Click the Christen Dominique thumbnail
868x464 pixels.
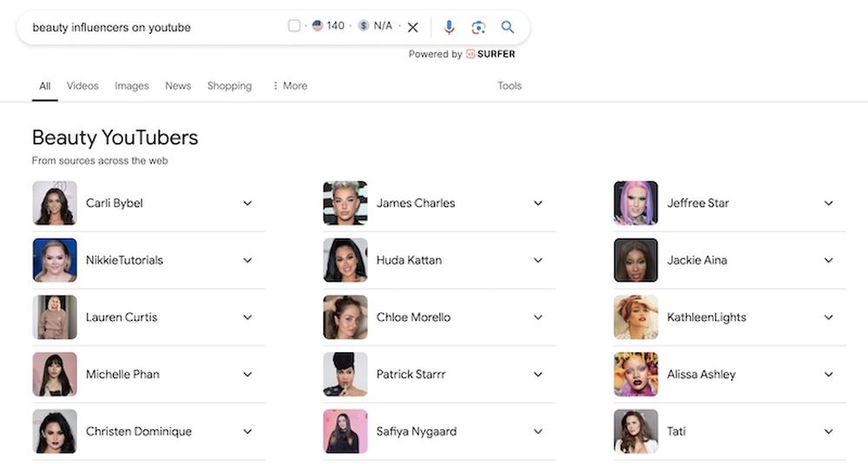click(55, 431)
